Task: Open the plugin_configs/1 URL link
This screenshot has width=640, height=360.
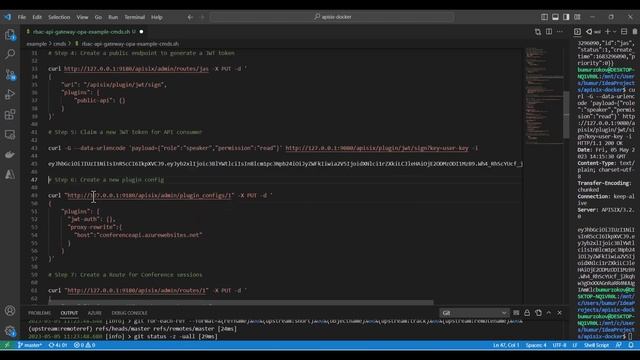Action: click(x=149, y=196)
